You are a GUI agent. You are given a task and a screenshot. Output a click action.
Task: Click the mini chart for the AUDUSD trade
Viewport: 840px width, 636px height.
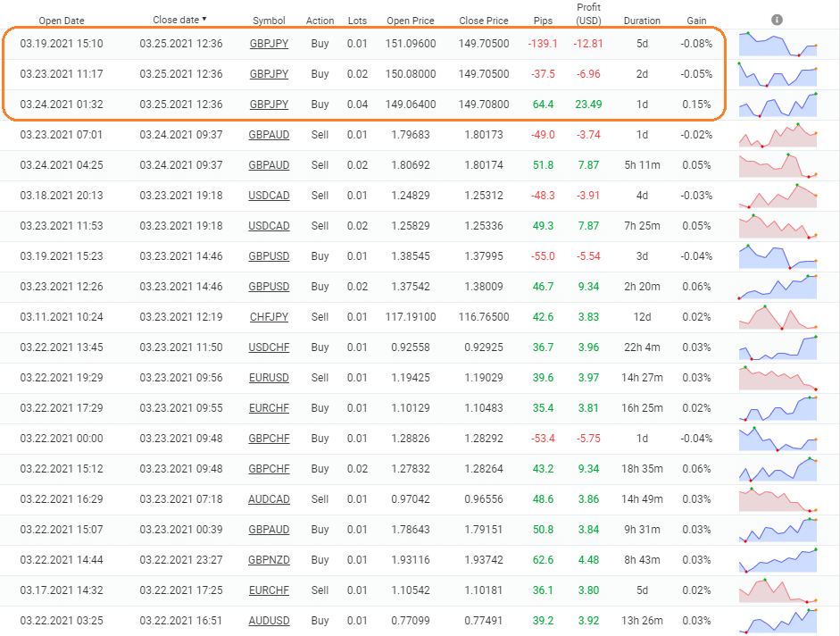[778, 619]
